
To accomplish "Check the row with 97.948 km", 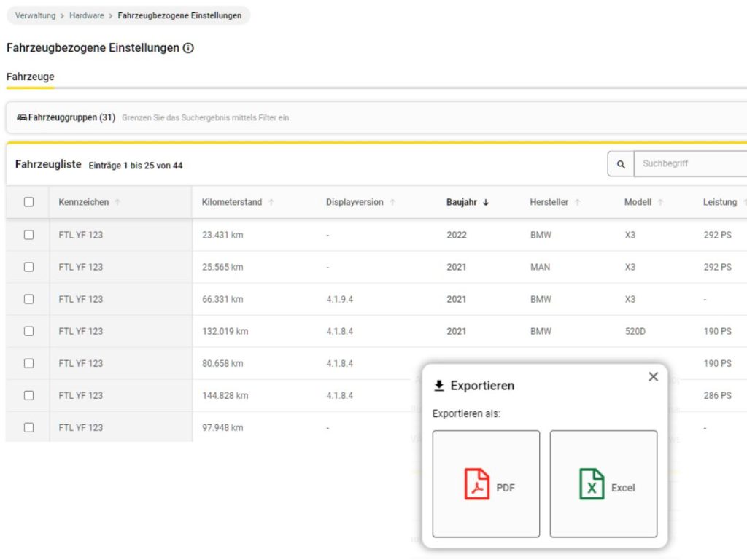I will coord(28,427).
